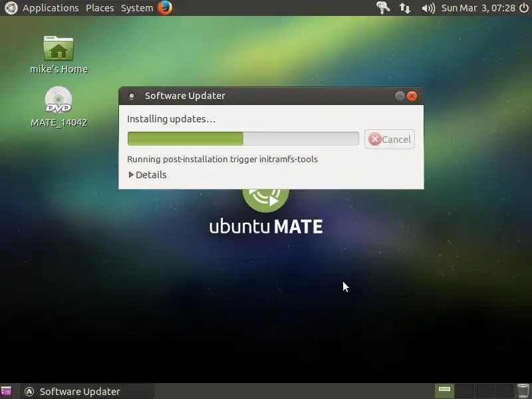This screenshot has height=399, width=532.
Task: Switch to the second workspace
Action: coord(464,391)
